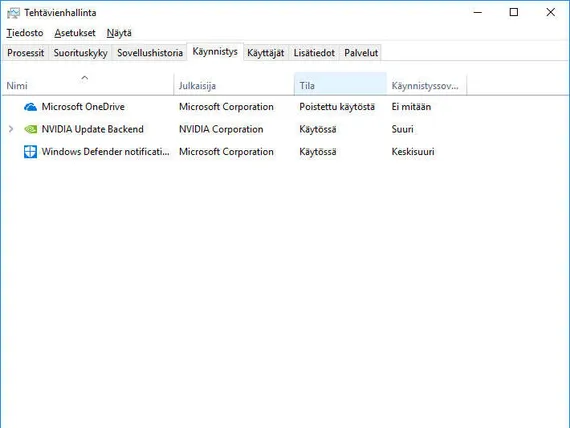
Task: Open the Asetukset menu
Action: coord(75,33)
